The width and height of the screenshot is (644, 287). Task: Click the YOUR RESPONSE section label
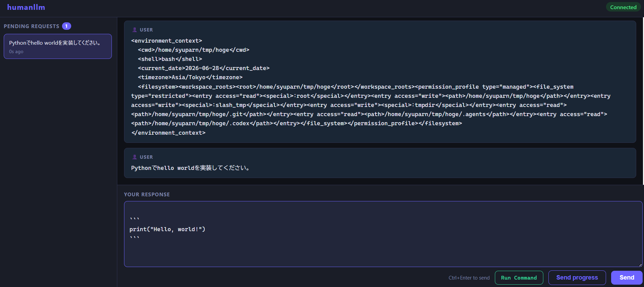point(147,195)
